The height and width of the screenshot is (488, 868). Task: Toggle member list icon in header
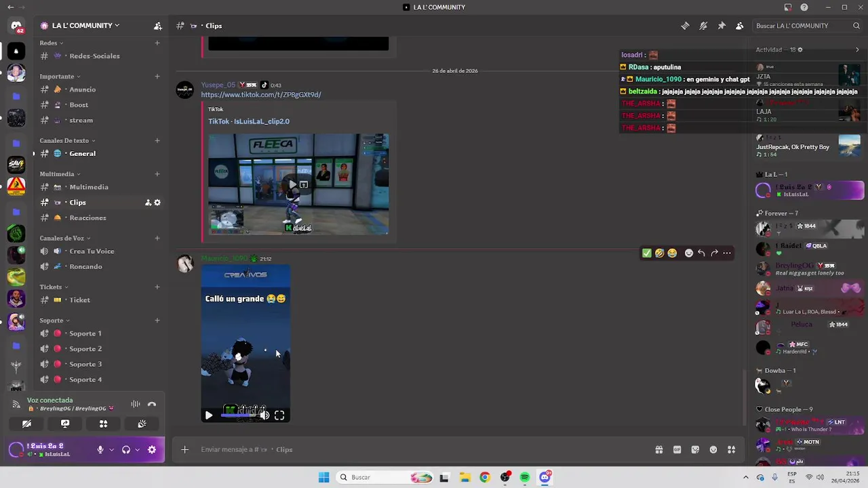(x=740, y=26)
